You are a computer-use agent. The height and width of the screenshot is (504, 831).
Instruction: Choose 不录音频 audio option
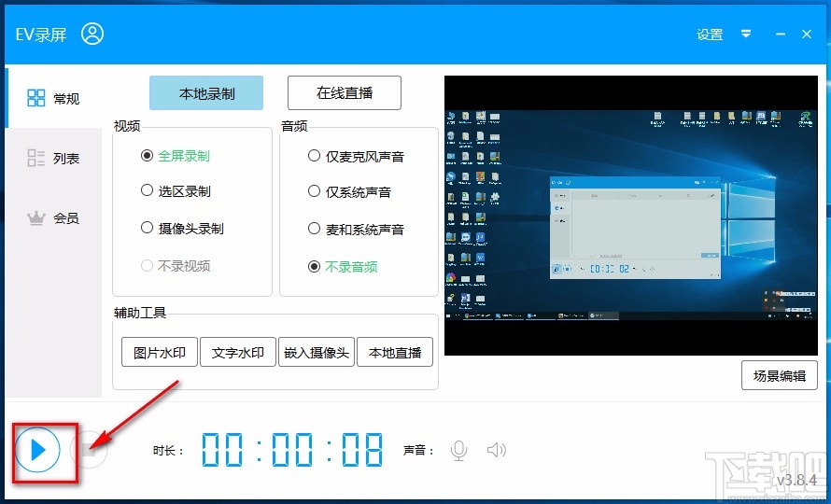(x=343, y=267)
